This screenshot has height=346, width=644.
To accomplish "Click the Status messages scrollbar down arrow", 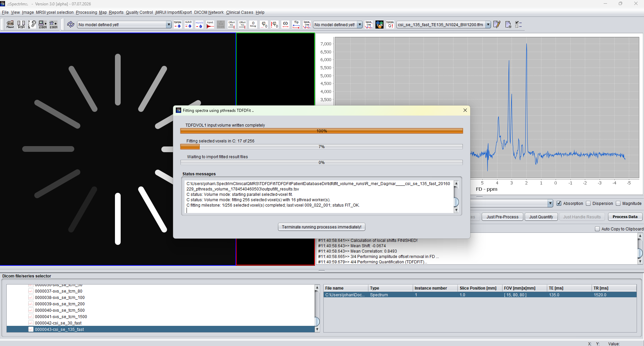I will click(x=456, y=210).
